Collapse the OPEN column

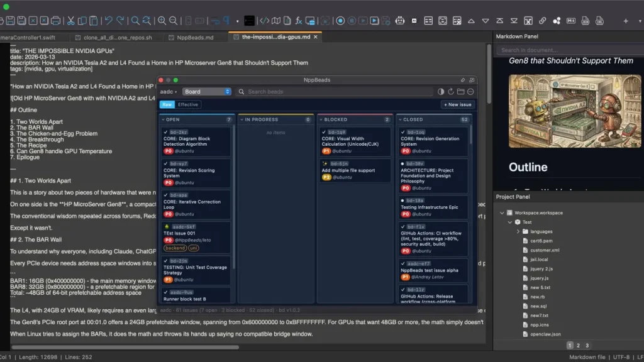[x=163, y=119]
